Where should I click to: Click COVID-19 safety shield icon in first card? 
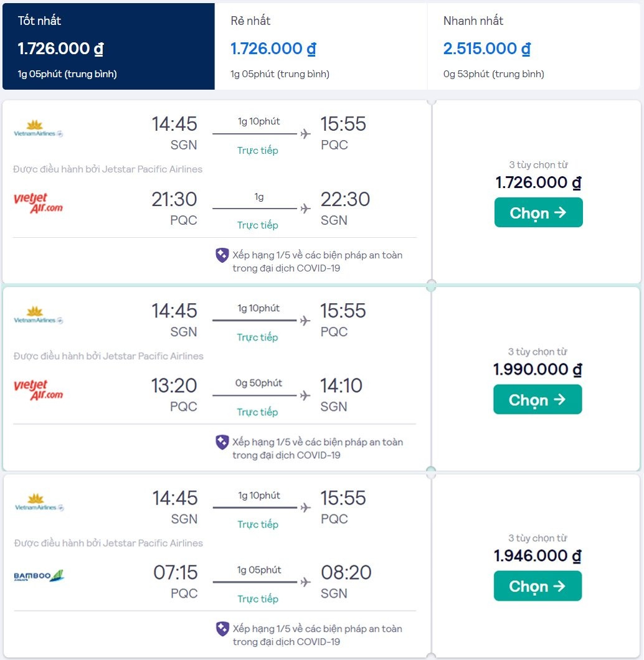(222, 255)
